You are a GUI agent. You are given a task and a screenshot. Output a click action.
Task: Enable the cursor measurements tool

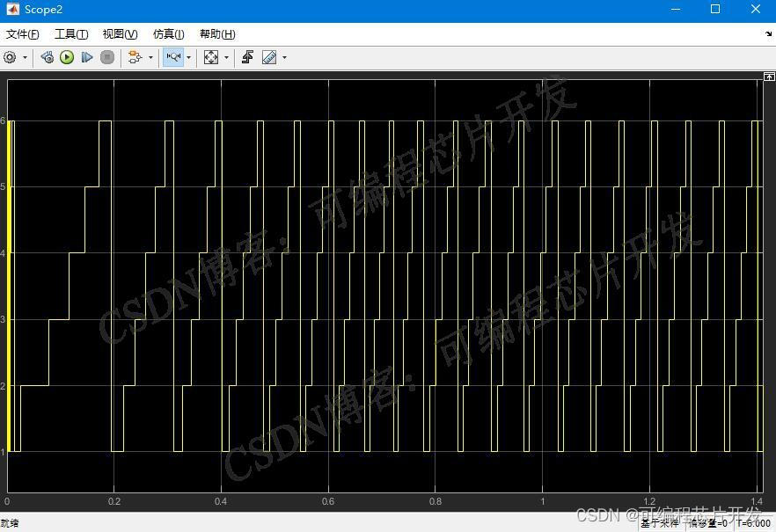(x=269, y=57)
